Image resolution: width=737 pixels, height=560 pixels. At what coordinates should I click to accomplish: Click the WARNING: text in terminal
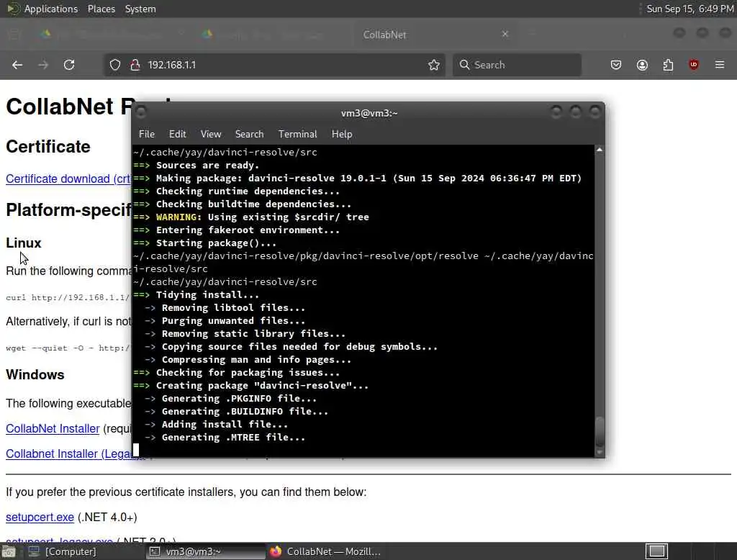pos(178,217)
